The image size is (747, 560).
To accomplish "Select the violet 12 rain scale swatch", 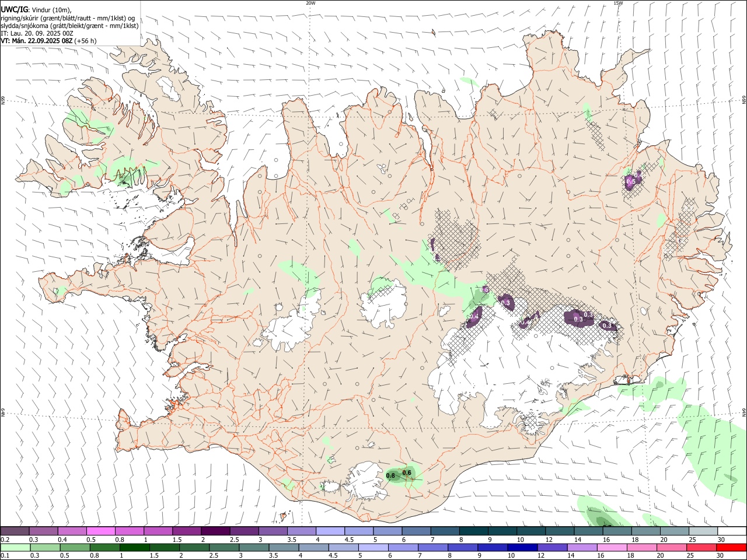I will coord(552,547).
